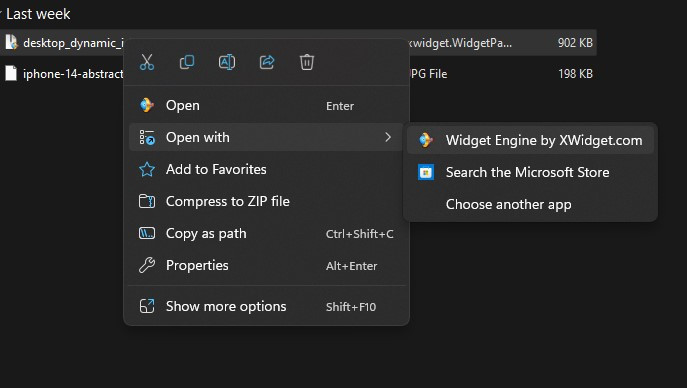Select Show more options
The image size is (687, 388).
(266, 307)
